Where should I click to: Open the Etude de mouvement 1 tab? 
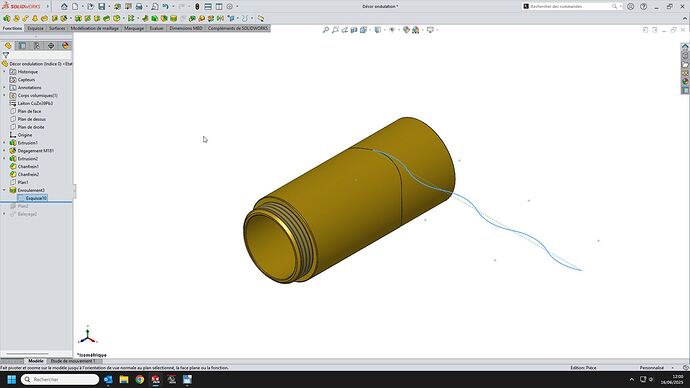pyautogui.click(x=73, y=361)
